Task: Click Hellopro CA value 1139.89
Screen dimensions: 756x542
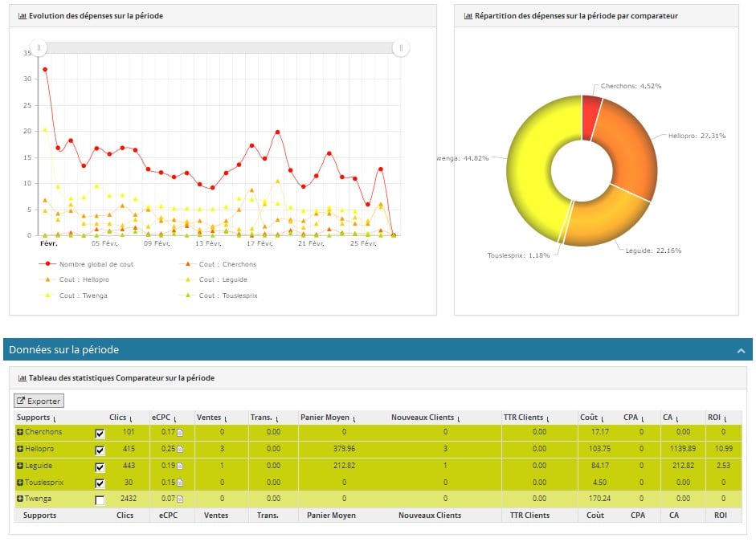Action: click(683, 449)
